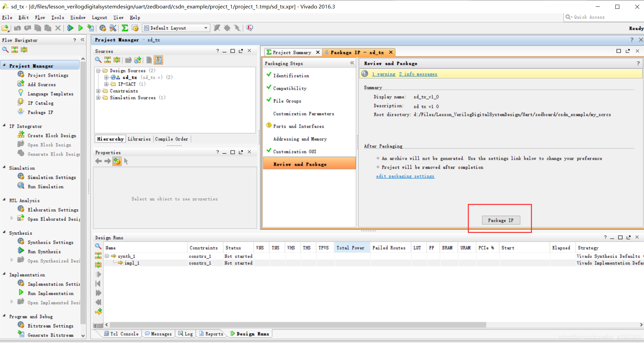The image size is (644, 343).
Task: Click the Quick Access search field
Action: (604, 17)
